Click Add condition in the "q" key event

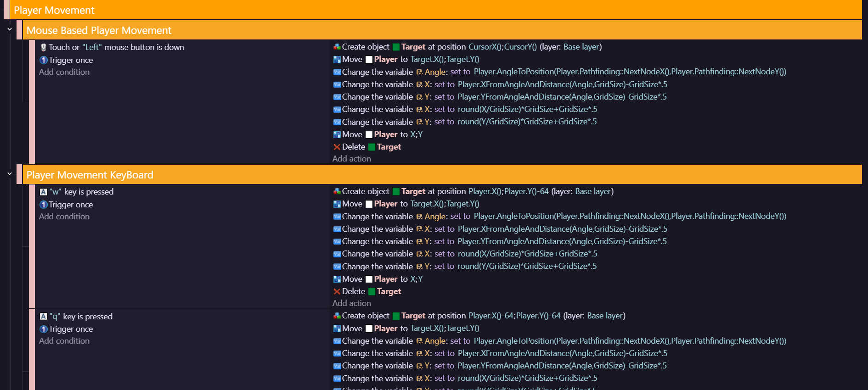tap(64, 341)
